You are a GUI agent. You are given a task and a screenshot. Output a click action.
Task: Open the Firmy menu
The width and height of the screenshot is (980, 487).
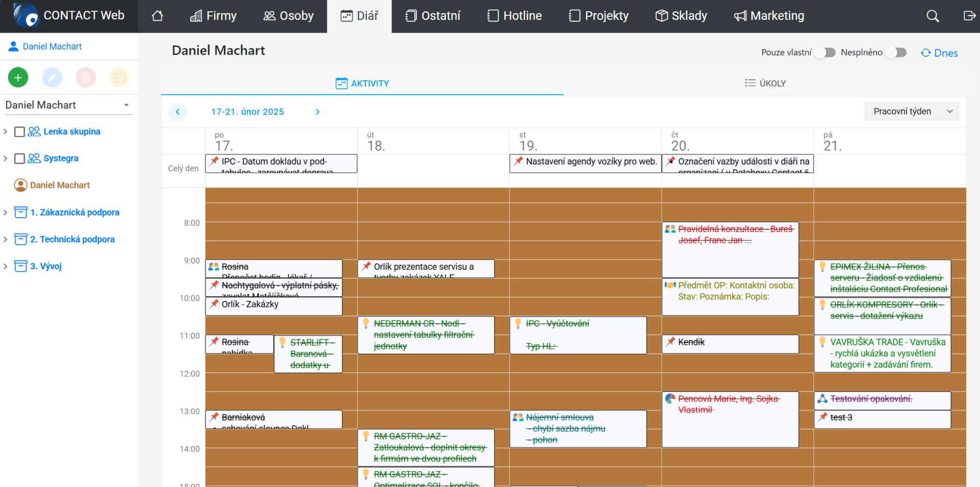[213, 16]
